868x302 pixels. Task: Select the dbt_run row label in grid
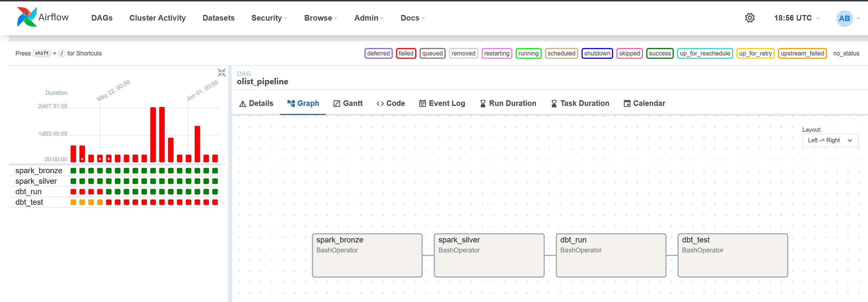tap(29, 191)
